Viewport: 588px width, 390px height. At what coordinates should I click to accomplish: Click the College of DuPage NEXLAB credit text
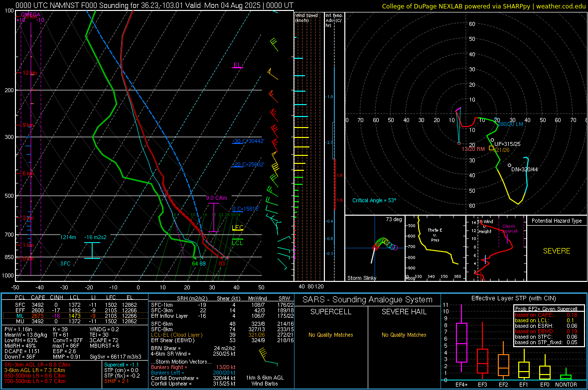tap(483, 6)
